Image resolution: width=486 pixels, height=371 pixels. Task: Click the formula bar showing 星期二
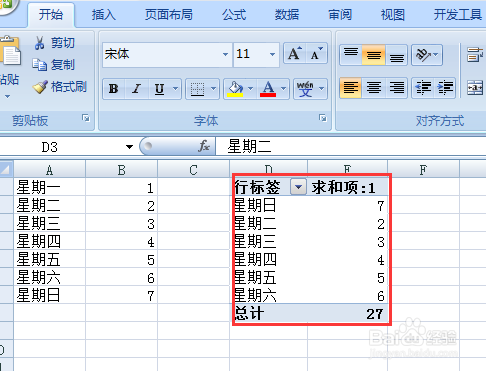click(351, 147)
